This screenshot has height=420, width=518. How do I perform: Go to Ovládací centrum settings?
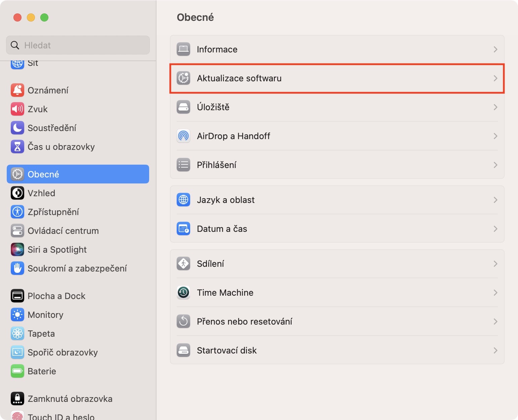(x=63, y=231)
